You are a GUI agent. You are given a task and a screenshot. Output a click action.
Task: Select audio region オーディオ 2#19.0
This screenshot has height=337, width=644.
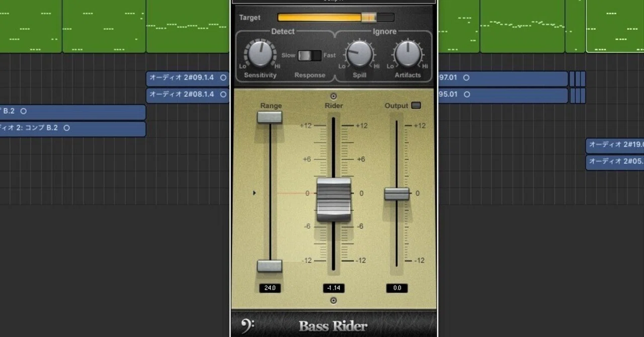[615, 146]
